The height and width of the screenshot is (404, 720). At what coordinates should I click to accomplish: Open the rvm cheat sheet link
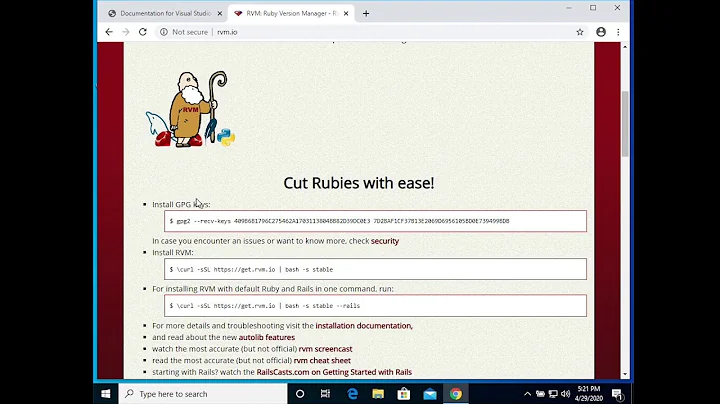(322, 360)
